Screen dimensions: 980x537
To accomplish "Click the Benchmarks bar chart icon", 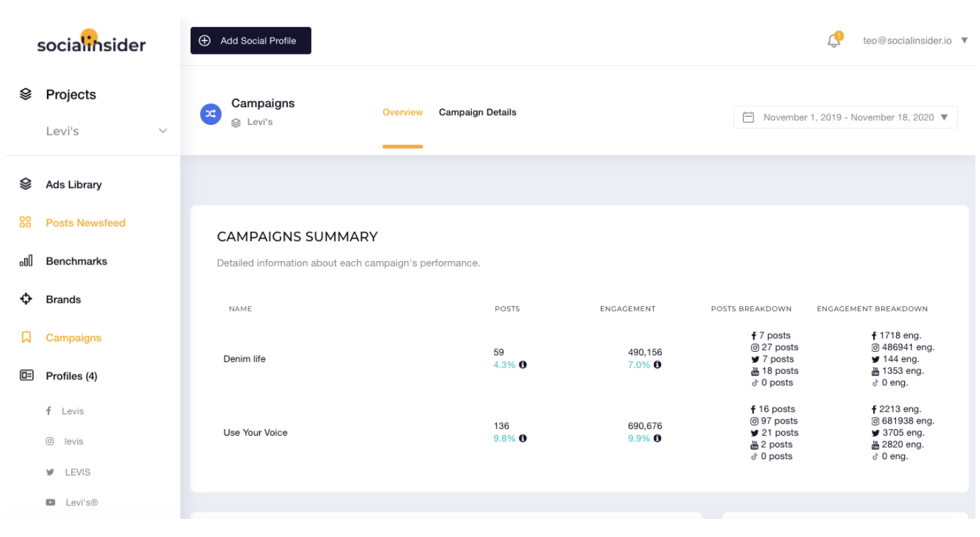I will 26,260.
